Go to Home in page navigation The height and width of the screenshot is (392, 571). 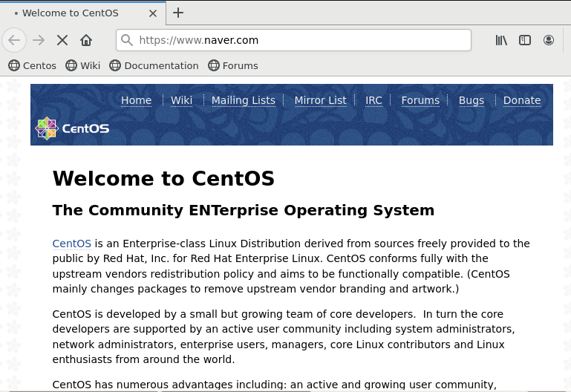pos(136,100)
